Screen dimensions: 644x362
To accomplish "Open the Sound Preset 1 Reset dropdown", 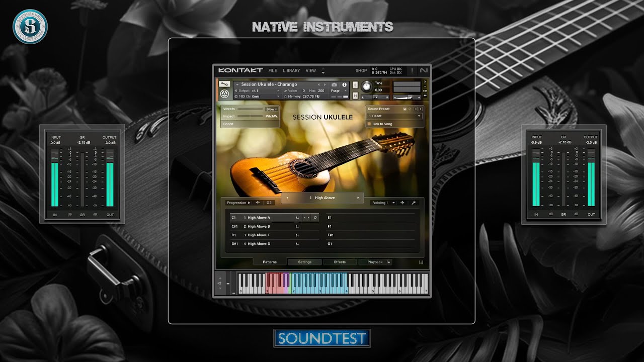I will 395,116.
